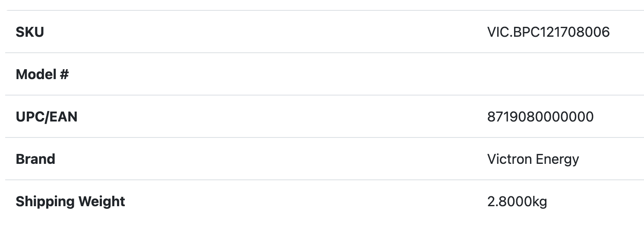The height and width of the screenshot is (249, 644).
Task: Click the Model # label
Action: point(42,74)
